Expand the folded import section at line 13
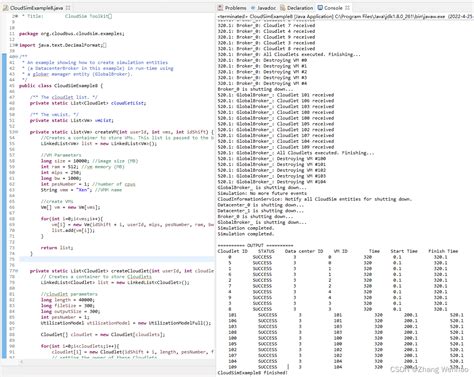This screenshot has width=474, height=377. pos(16,45)
